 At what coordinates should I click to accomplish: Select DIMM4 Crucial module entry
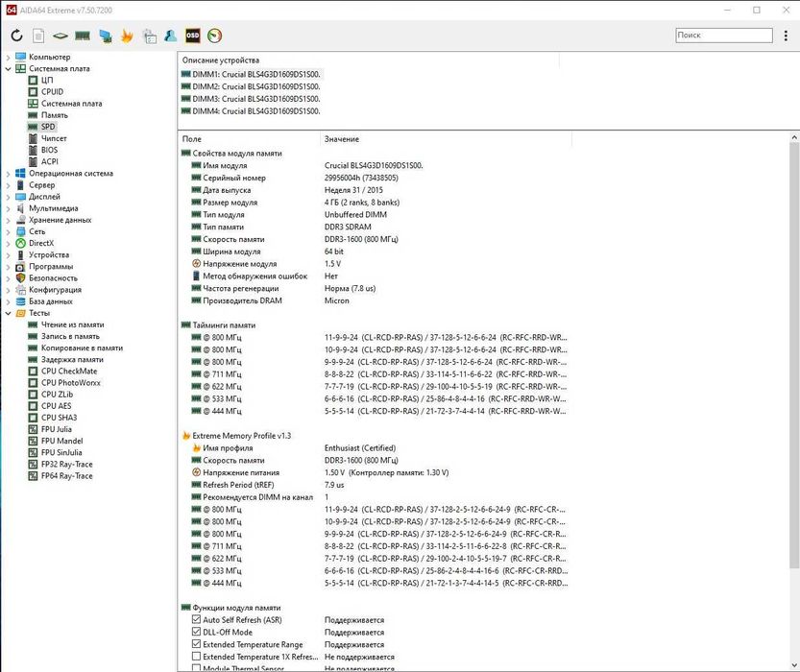pyautogui.click(x=251, y=111)
